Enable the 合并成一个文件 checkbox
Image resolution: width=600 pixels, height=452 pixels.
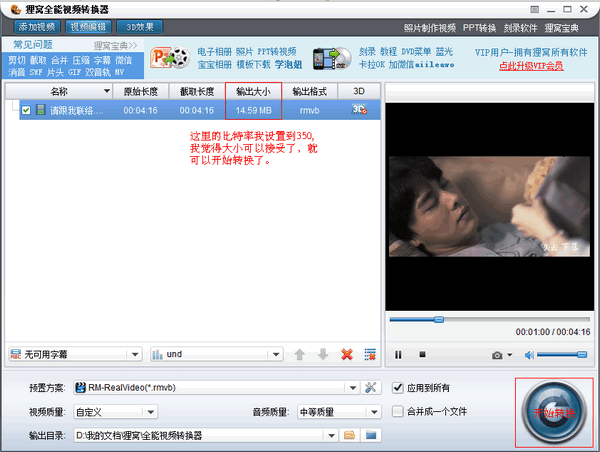(x=398, y=411)
